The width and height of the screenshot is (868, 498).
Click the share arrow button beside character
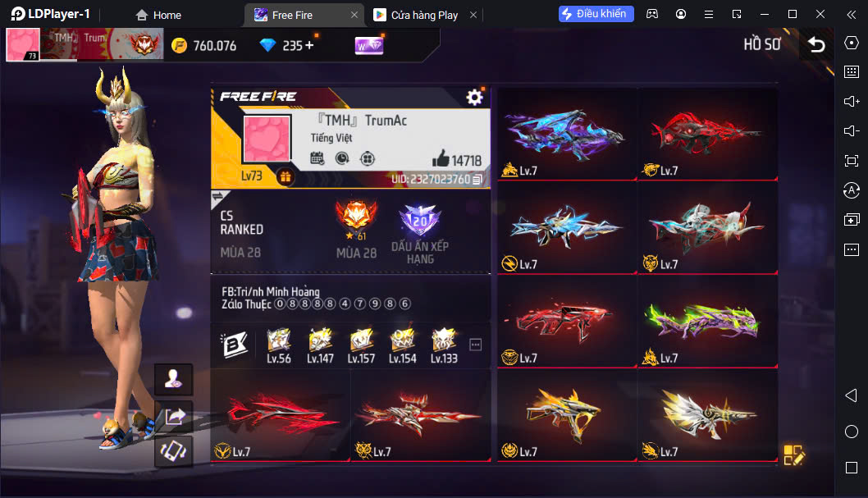(x=174, y=416)
